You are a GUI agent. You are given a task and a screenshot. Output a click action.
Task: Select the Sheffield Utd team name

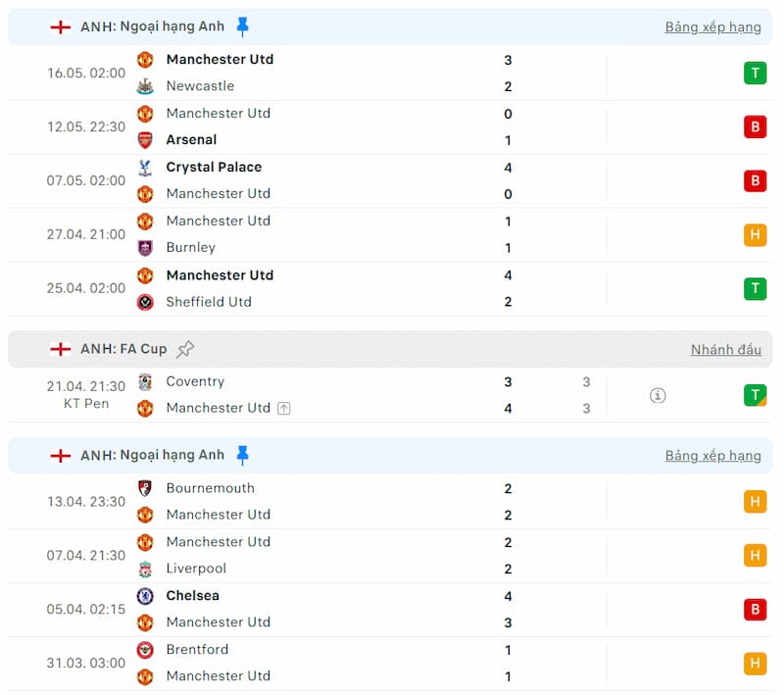pos(209,302)
